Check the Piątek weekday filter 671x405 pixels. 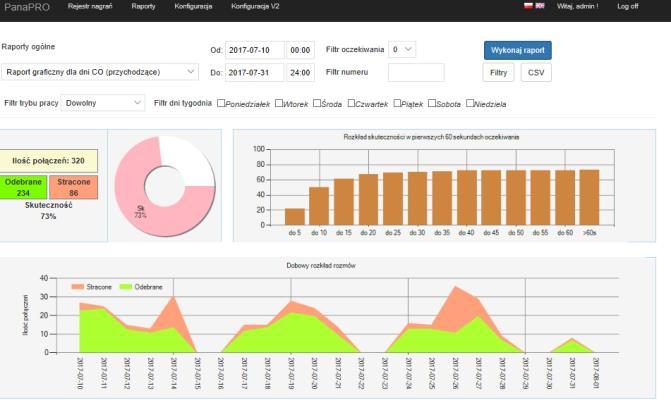[397, 103]
